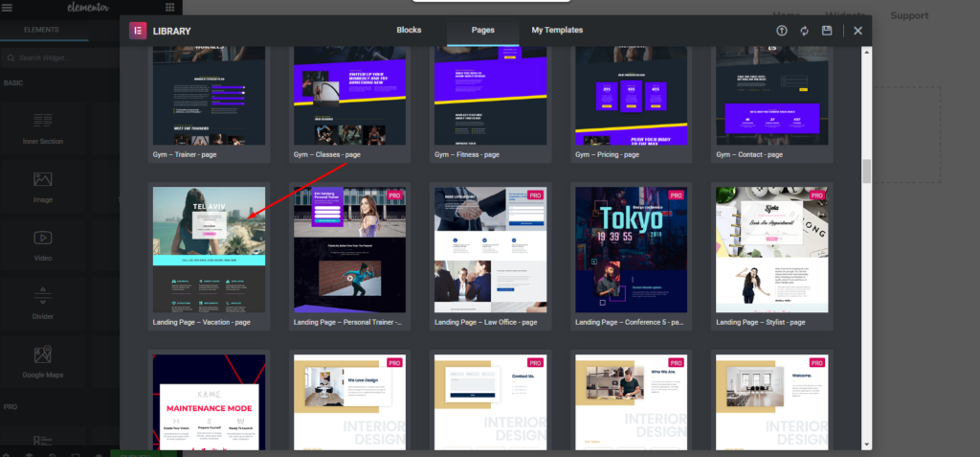The image size is (980, 457).
Task: Click the library vertical scrollbar thumb
Action: pos(866,171)
